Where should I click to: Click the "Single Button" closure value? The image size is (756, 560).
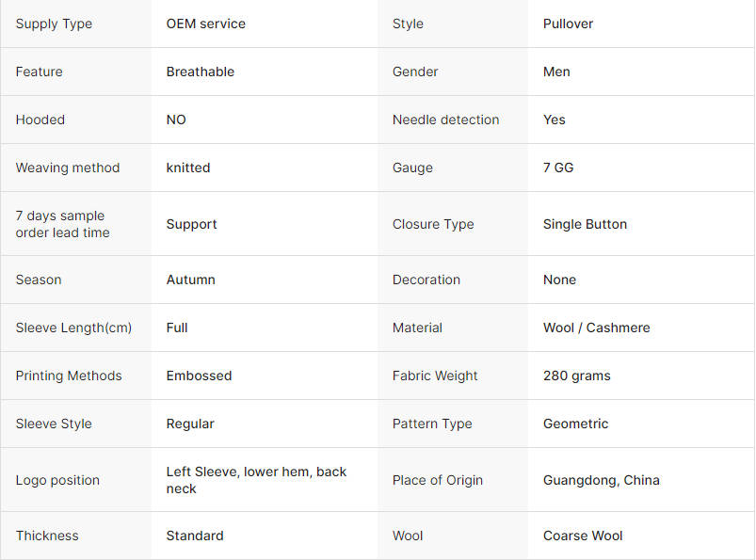pos(585,224)
